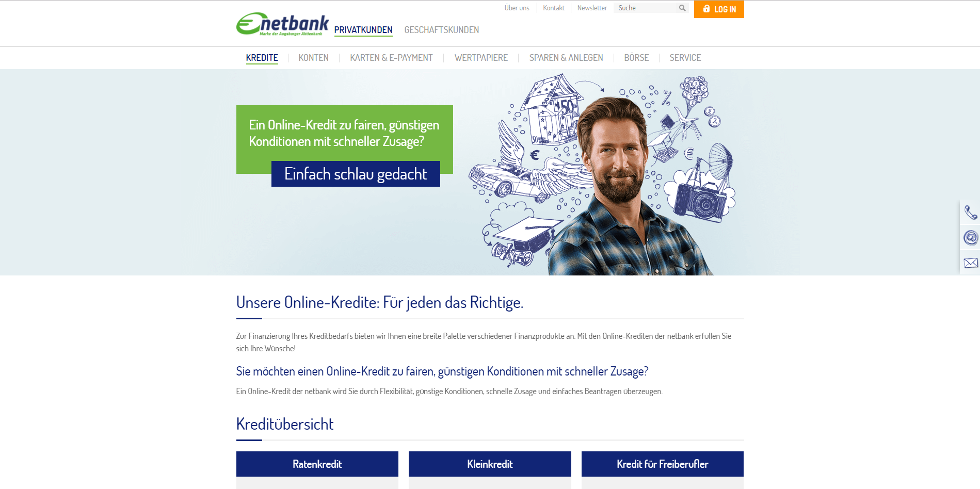Select SERVICE in the main navigation

point(685,58)
